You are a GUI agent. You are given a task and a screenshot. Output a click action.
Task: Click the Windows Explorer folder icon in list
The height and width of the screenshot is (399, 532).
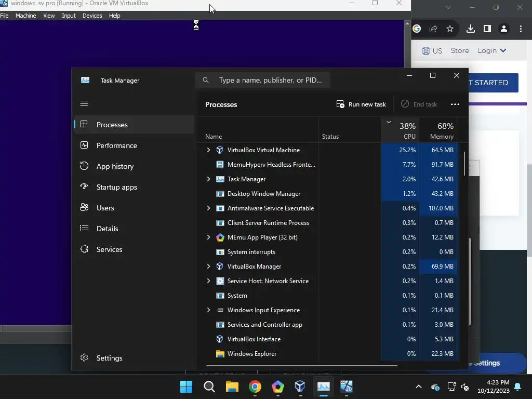click(220, 353)
